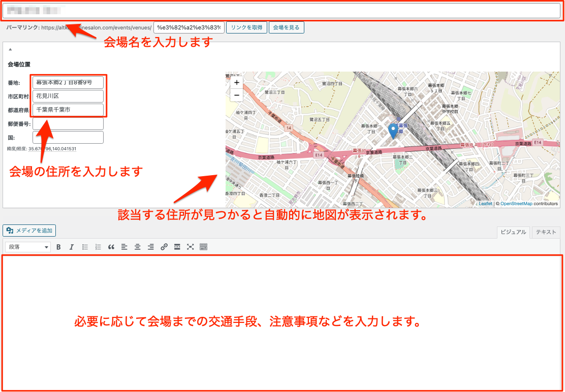Viewport: 565px width, 392px height.
Task: Insert a bulleted list
Action: click(x=85, y=247)
